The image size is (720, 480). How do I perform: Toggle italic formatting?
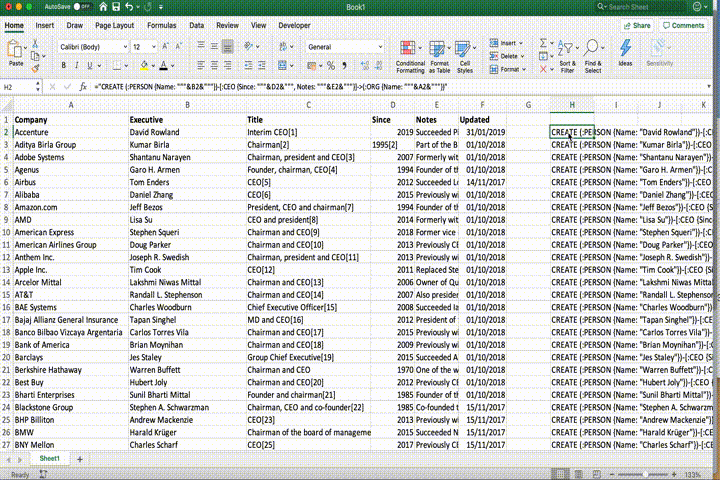pos(76,66)
